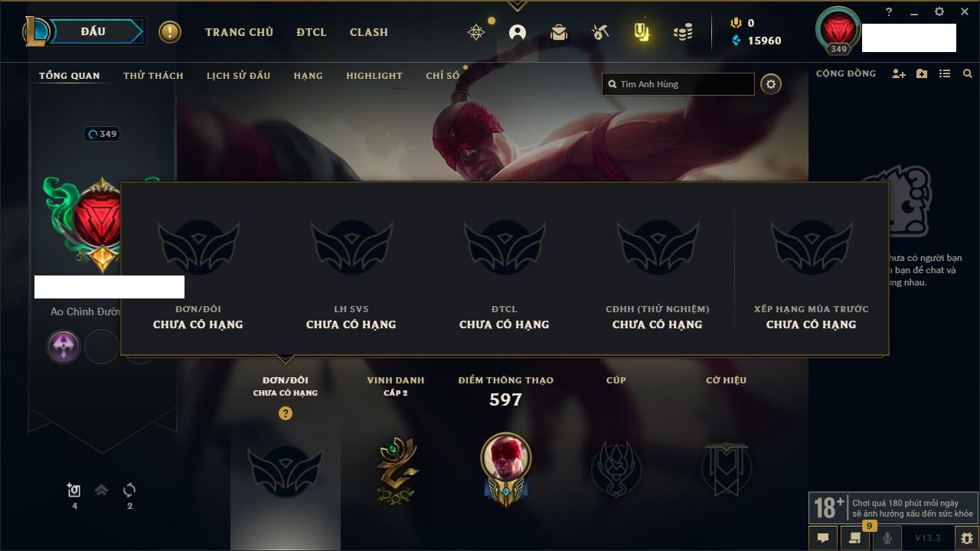Open the Crafting hammer icon
This screenshot has width=980, height=551.
point(600,32)
